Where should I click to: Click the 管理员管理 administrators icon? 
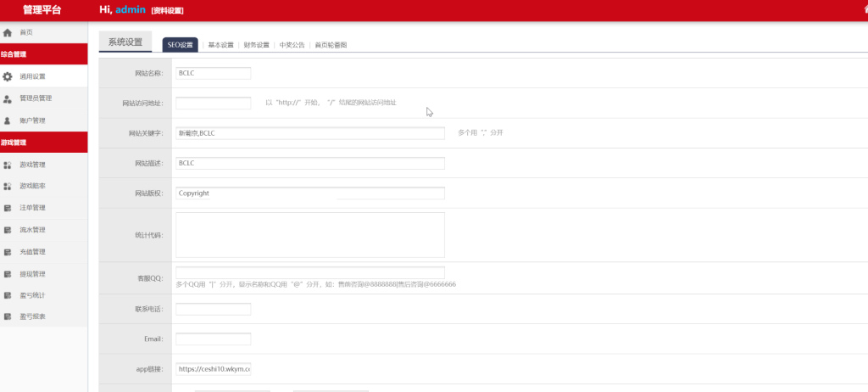(8, 98)
